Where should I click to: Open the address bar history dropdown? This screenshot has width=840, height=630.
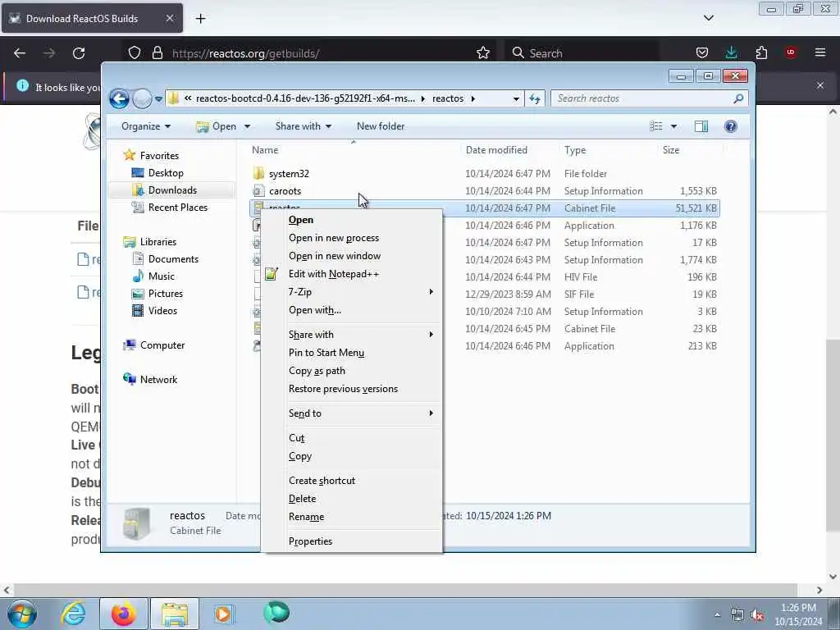coord(515,98)
